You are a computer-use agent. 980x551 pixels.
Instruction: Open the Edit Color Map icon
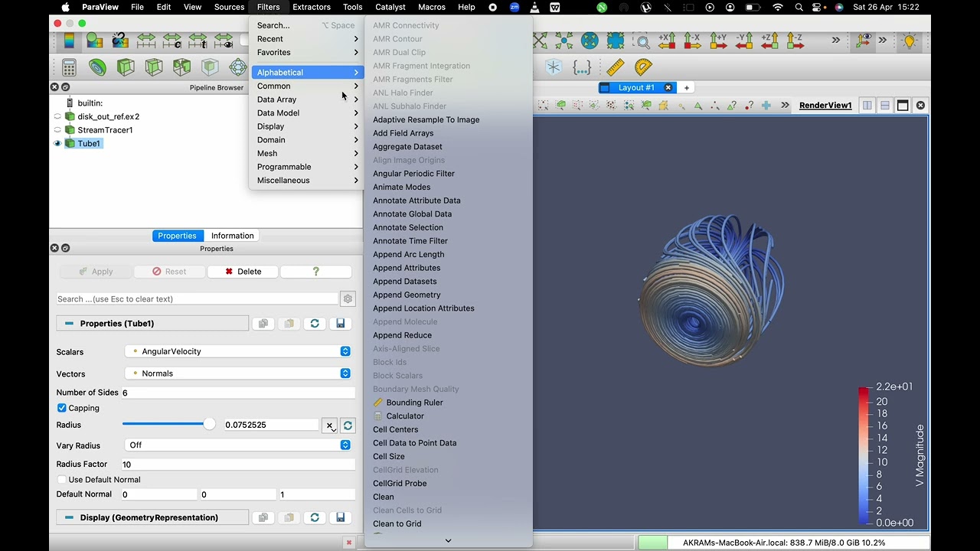pos(95,40)
